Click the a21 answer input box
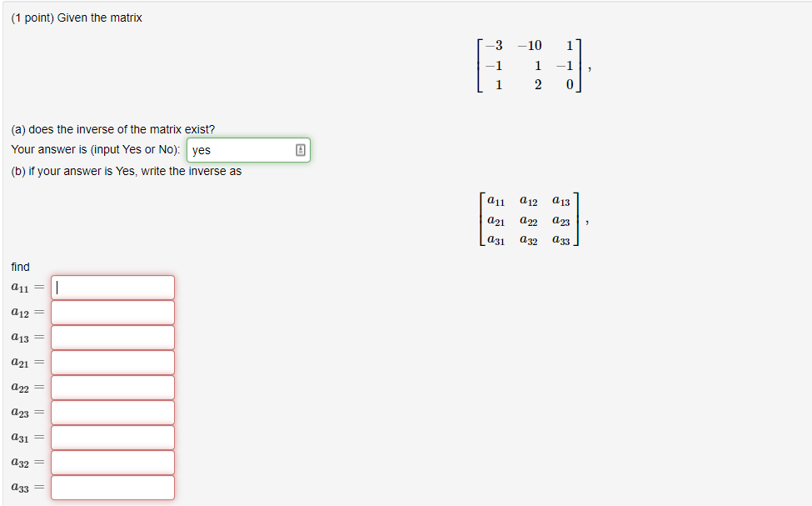This screenshot has width=812, height=506. (x=112, y=362)
